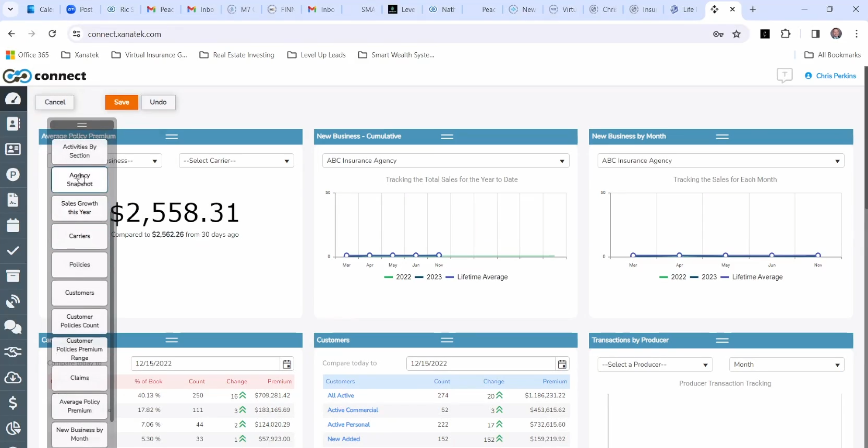Click the checkmark tasks icon in sidebar
Viewport: 868px width, 448px height.
[x=13, y=251]
